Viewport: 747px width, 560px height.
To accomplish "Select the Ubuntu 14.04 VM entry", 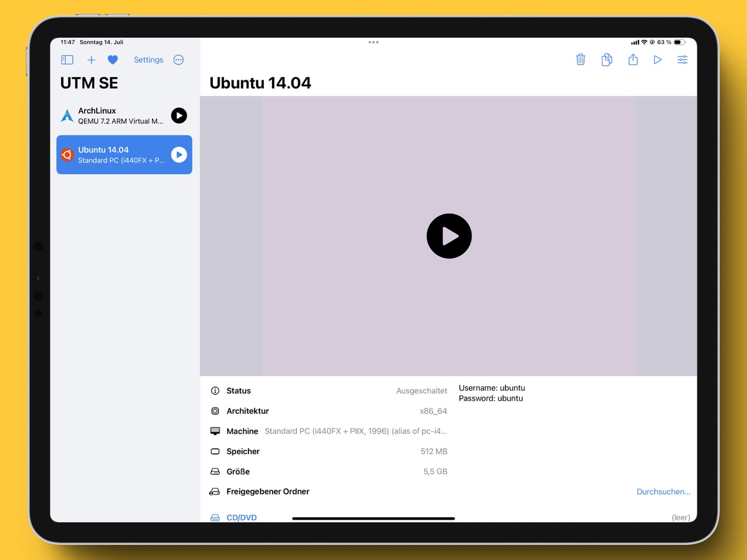I will (x=125, y=154).
